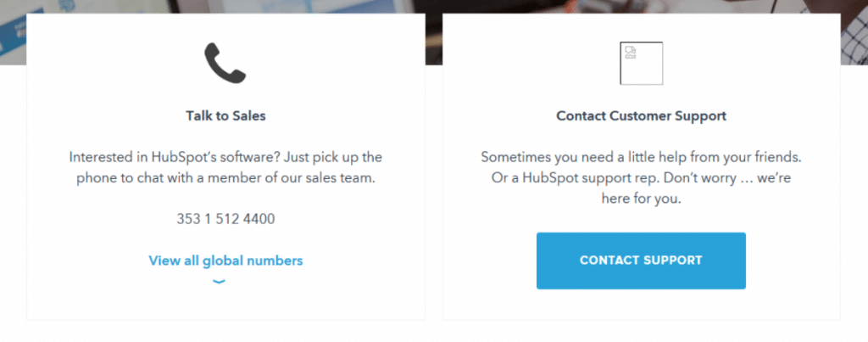Click 'Sometimes you need a little help' line
868x342 pixels.
click(641, 157)
